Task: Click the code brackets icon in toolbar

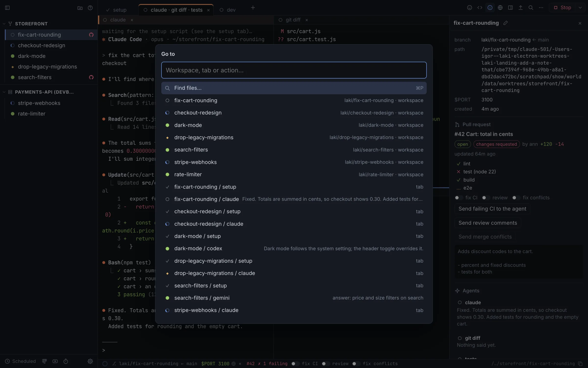Action: (x=480, y=8)
